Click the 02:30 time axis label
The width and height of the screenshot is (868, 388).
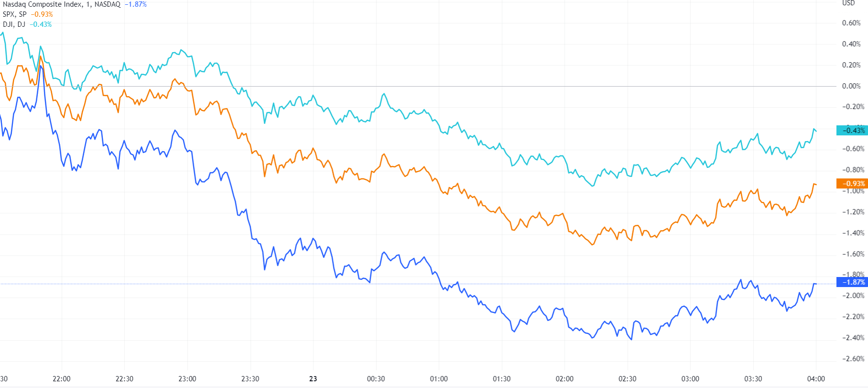tap(627, 379)
